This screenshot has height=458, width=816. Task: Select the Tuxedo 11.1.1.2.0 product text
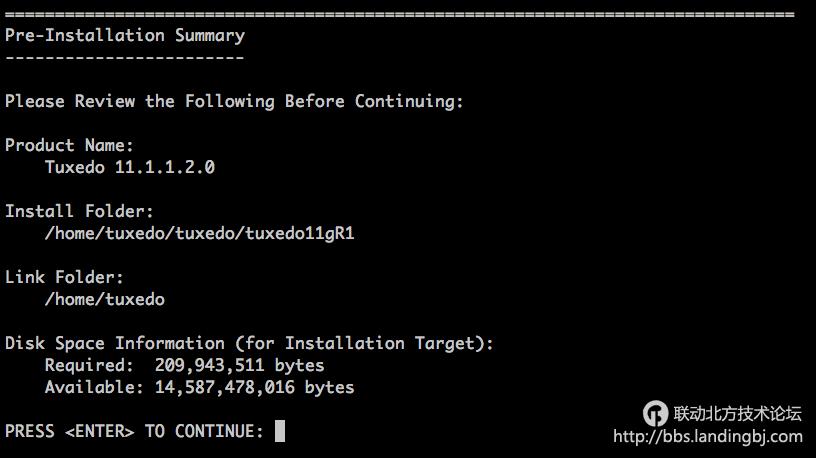(130, 167)
